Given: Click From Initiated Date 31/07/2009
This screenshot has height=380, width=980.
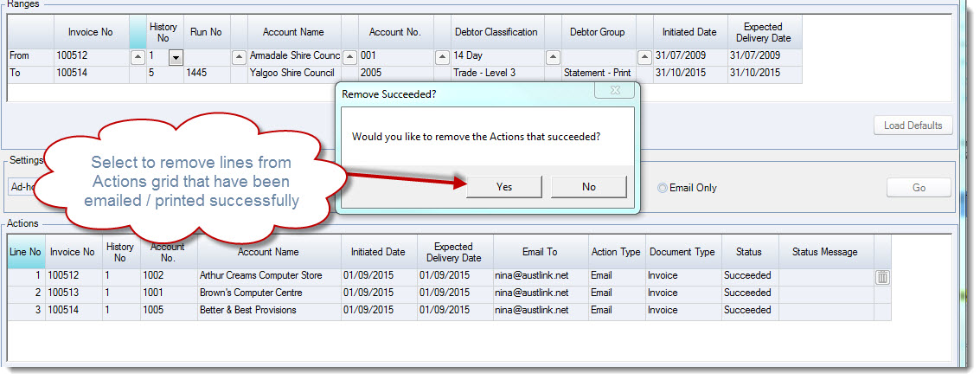Looking at the screenshot, I should point(689,55).
